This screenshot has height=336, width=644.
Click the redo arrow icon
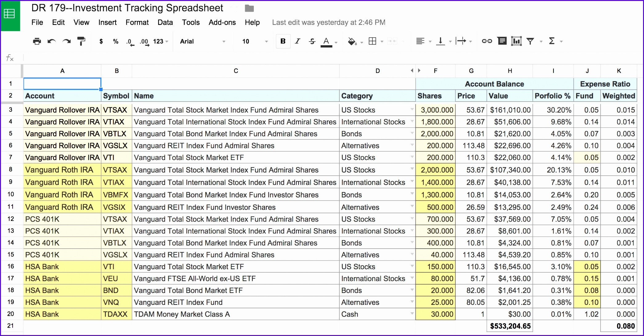[x=66, y=41]
